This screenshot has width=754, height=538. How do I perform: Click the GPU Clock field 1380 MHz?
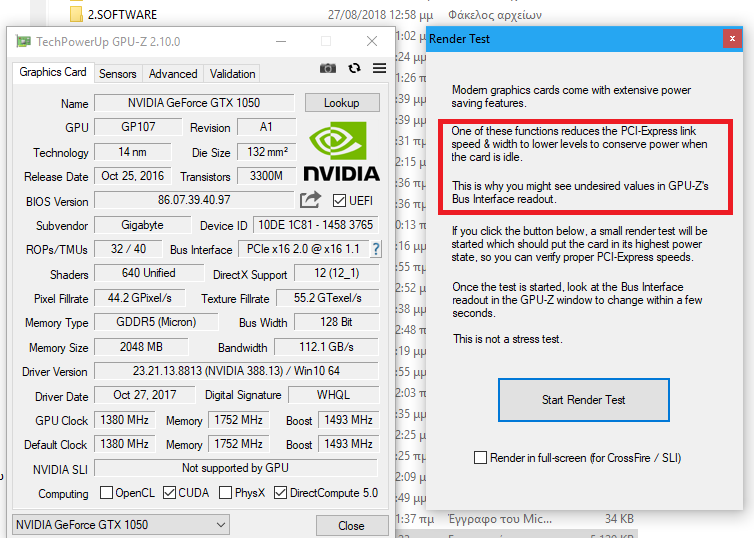(125, 420)
